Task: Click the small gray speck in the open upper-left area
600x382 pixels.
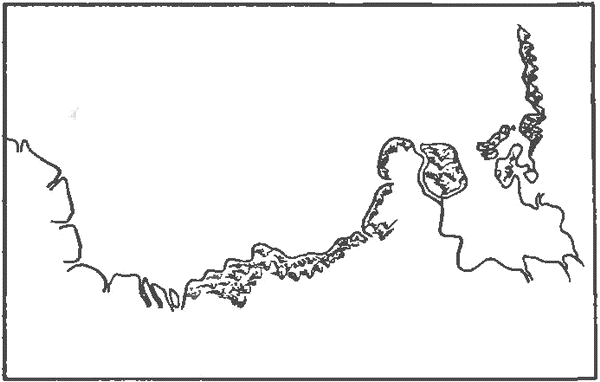Action: click(74, 113)
